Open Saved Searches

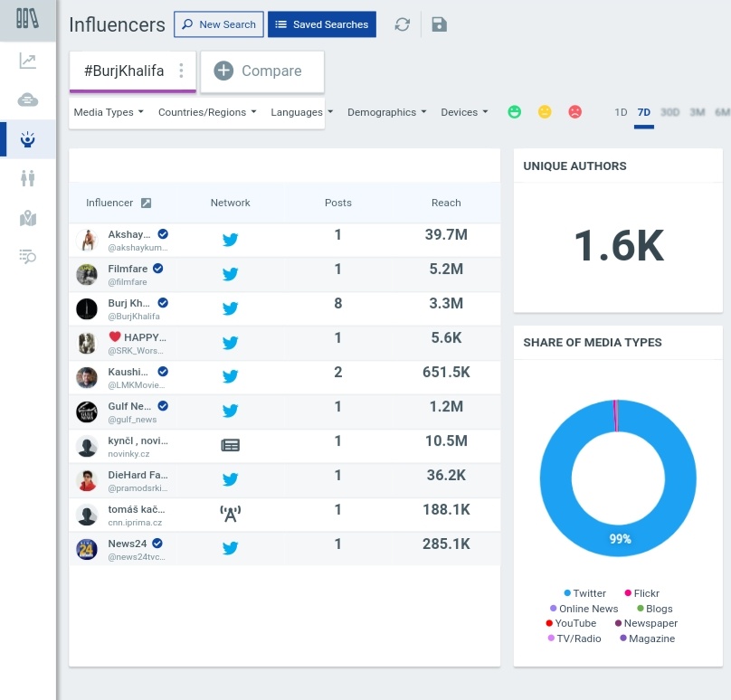[x=321, y=24]
